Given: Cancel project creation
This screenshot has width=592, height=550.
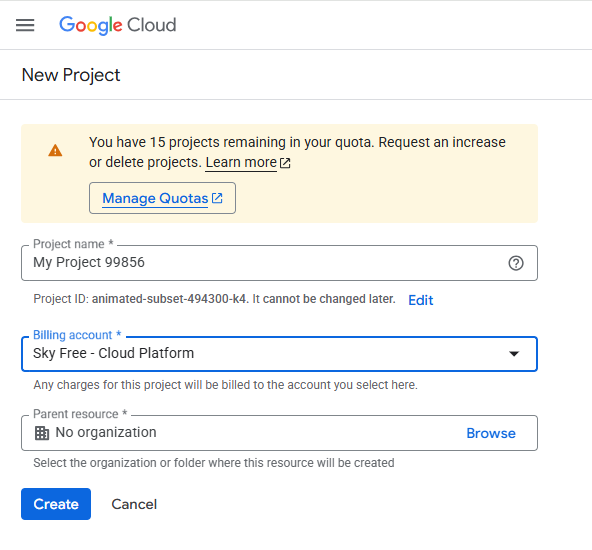Looking at the screenshot, I should [134, 504].
